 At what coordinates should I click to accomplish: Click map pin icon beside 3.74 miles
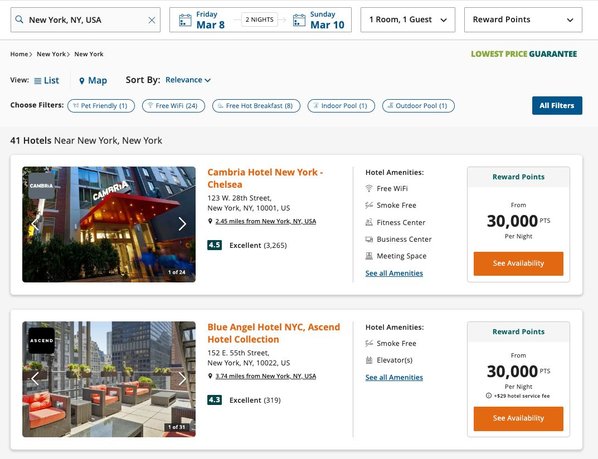click(210, 376)
